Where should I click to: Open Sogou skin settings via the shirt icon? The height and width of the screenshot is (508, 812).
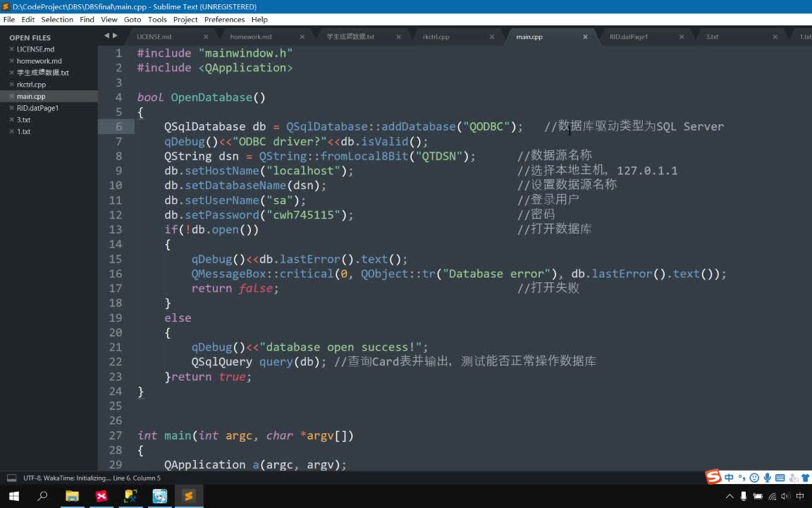804,478
